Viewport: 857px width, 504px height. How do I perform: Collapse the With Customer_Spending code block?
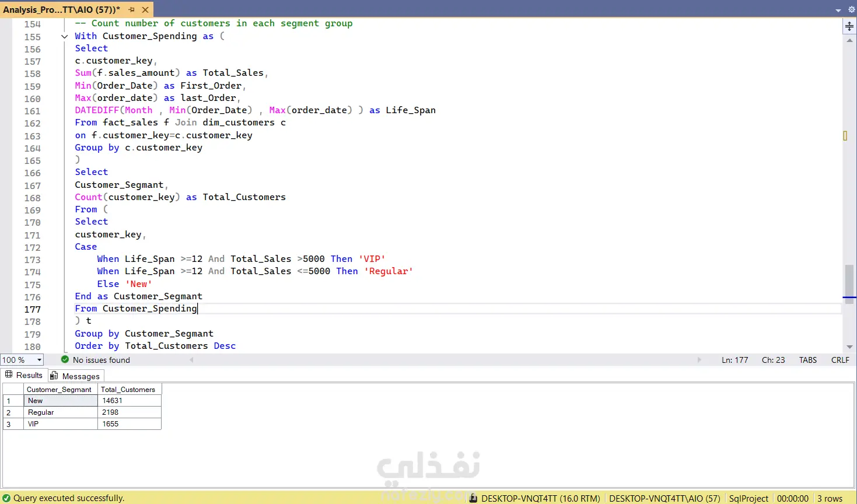pyautogui.click(x=64, y=36)
